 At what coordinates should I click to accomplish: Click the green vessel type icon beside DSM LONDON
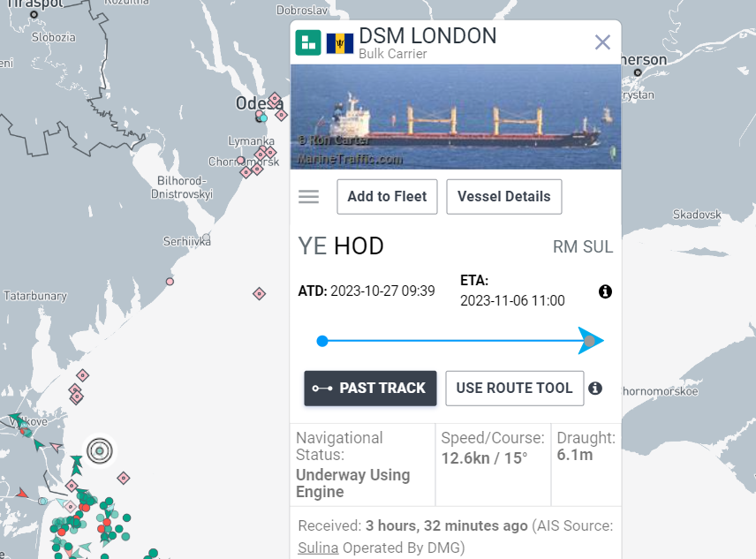point(308,42)
